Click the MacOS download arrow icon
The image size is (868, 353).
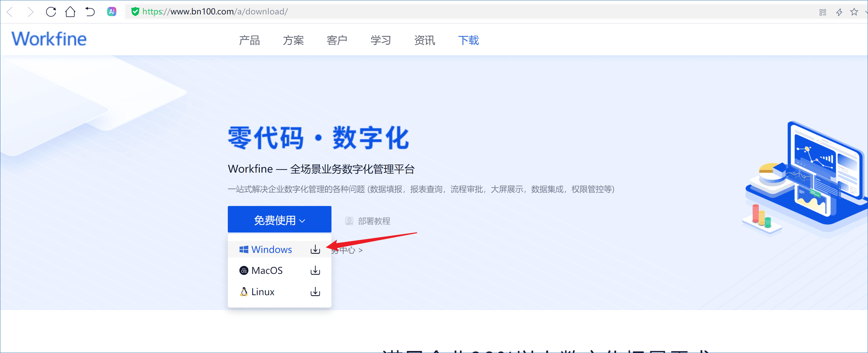coord(315,270)
